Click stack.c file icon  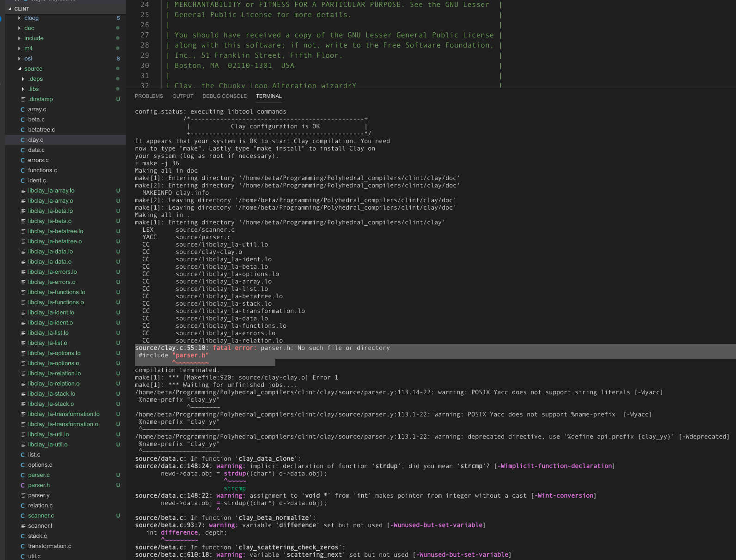coord(23,536)
